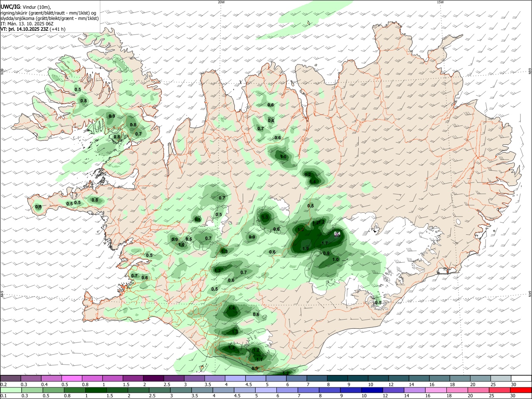Click the 'UWC/IG: Vindur (10m)' title line
The width and height of the screenshot is (532, 399).
click(x=26, y=7)
